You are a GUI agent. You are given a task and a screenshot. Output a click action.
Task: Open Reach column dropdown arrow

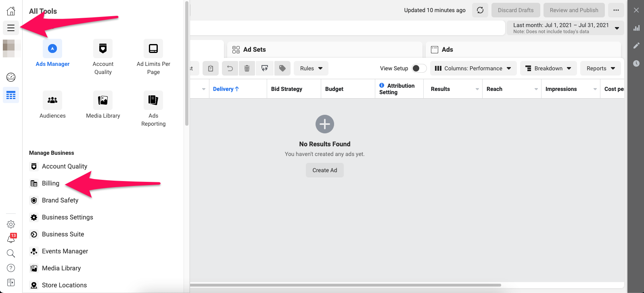[536, 89]
